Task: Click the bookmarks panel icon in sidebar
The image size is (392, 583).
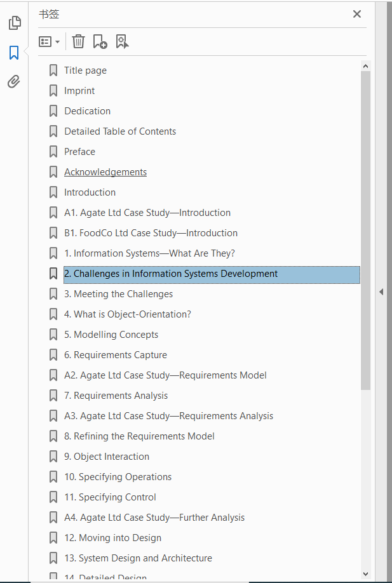Action: coord(14,53)
